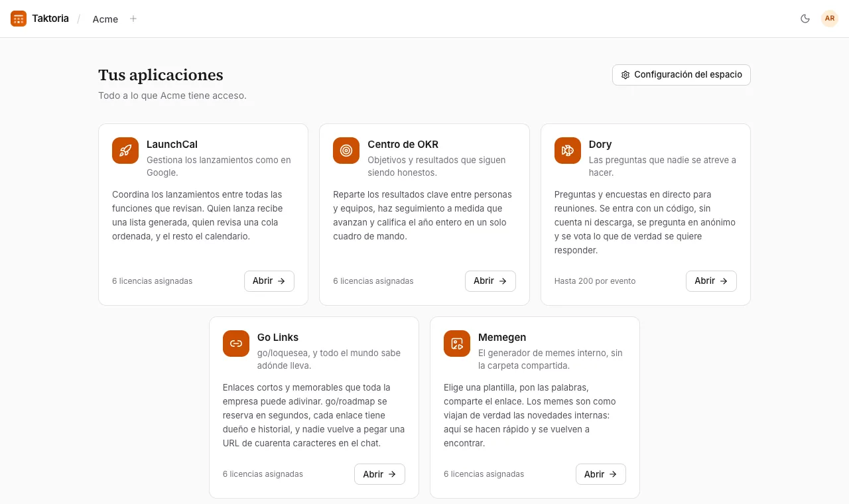Click "Hasta 200 por evento" text

pyautogui.click(x=595, y=281)
